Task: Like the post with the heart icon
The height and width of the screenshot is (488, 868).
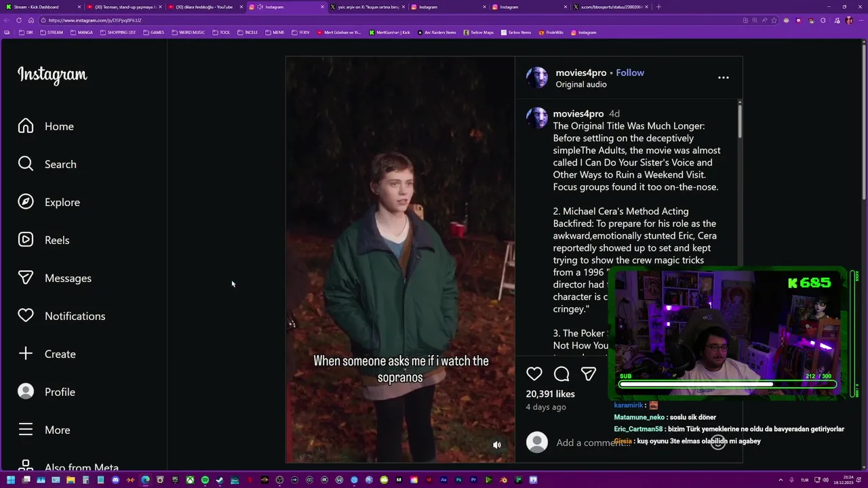Action: (x=534, y=373)
